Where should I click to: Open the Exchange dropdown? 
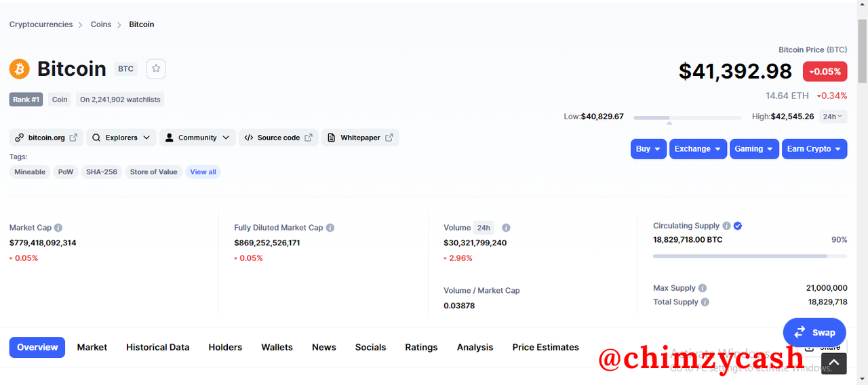(x=698, y=149)
